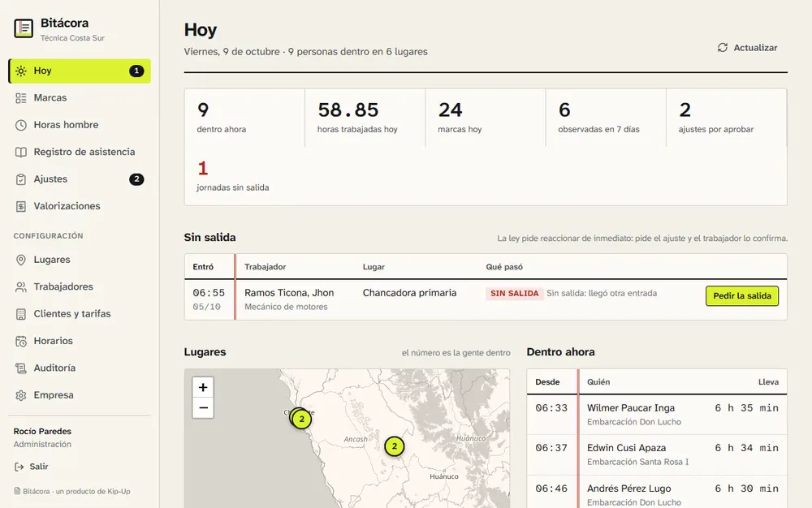812x508 pixels.
Task: Click the 06:55 entry time cell
Action: tap(209, 293)
